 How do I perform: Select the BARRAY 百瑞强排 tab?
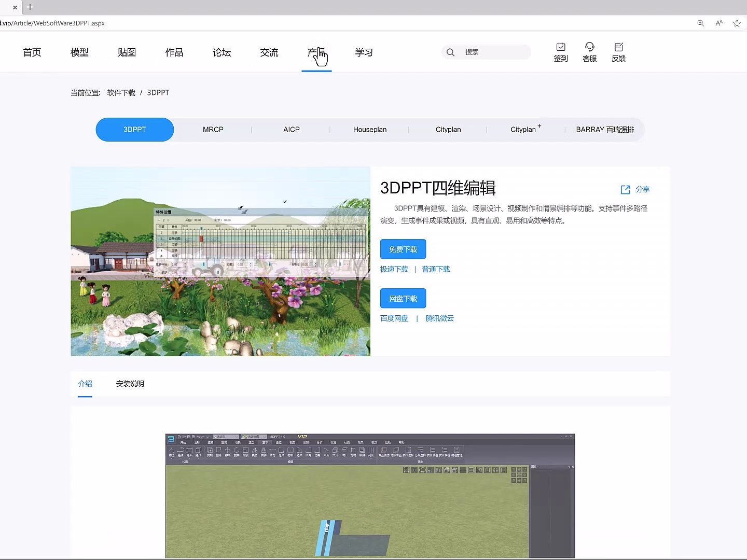(x=605, y=130)
